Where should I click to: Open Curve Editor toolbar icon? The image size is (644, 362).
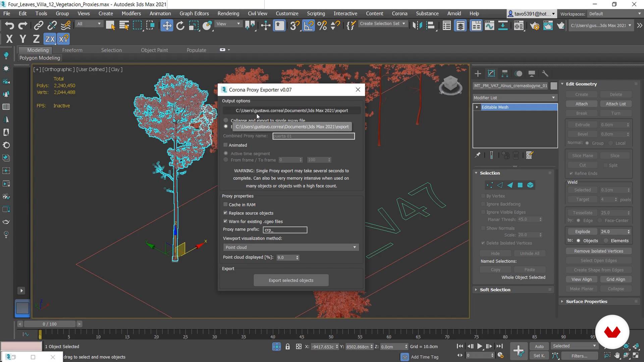pyautogui.click(x=489, y=25)
